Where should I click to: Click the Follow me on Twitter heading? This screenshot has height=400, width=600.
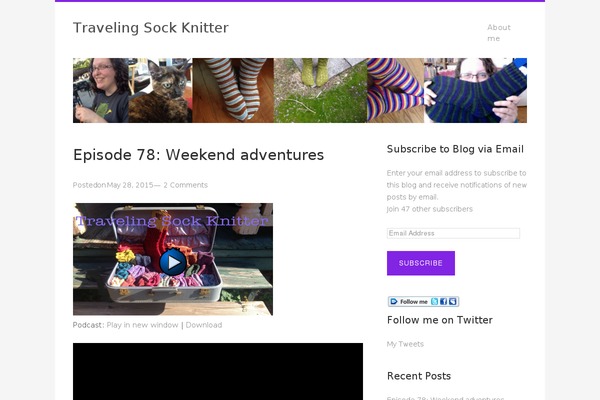pyautogui.click(x=440, y=320)
